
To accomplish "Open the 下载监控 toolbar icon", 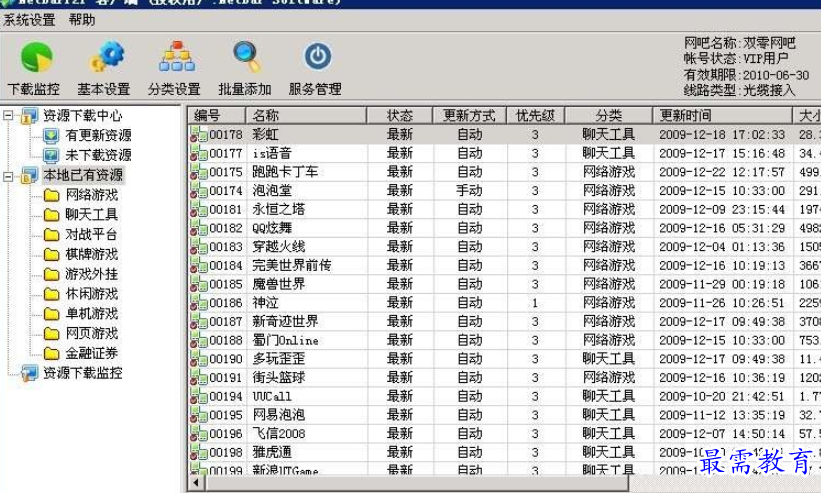I will tap(36, 58).
